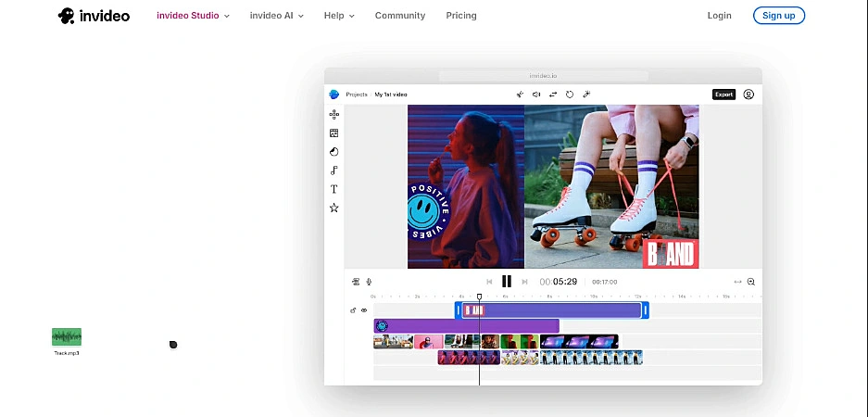Screen dimensions: 868x417
Task: Select the green and red clip thumbnail
Action: [520, 341]
